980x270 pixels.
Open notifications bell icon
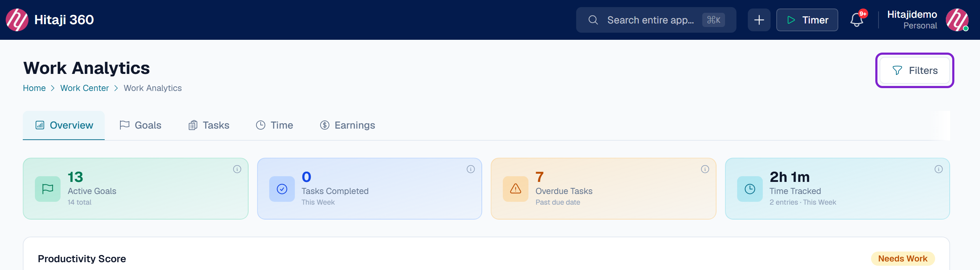(856, 20)
